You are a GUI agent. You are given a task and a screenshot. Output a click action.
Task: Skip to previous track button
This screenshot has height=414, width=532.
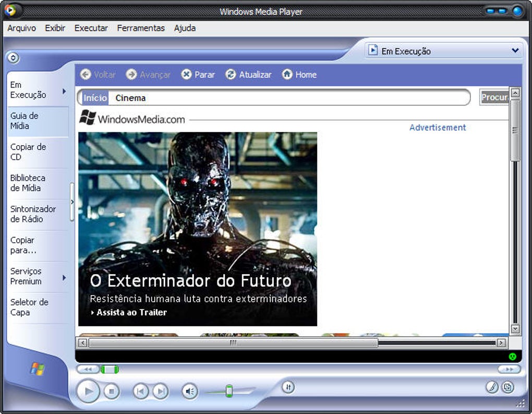click(140, 392)
